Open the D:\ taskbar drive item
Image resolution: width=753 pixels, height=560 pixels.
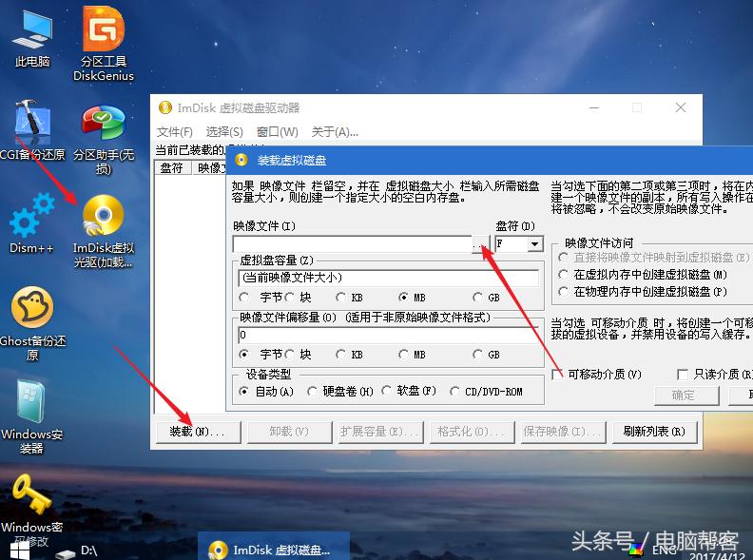[x=77, y=550]
